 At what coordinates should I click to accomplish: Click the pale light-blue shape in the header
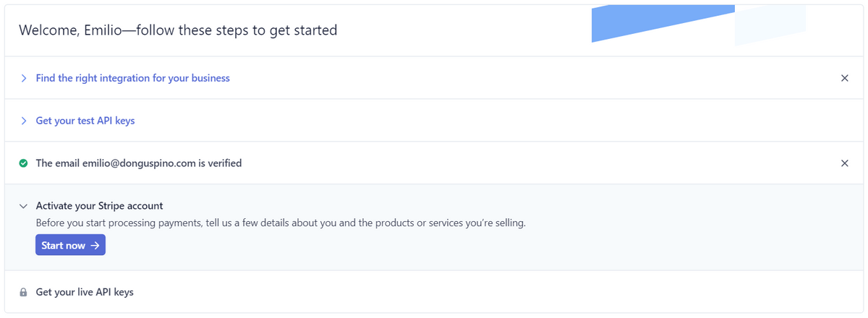[770, 25]
